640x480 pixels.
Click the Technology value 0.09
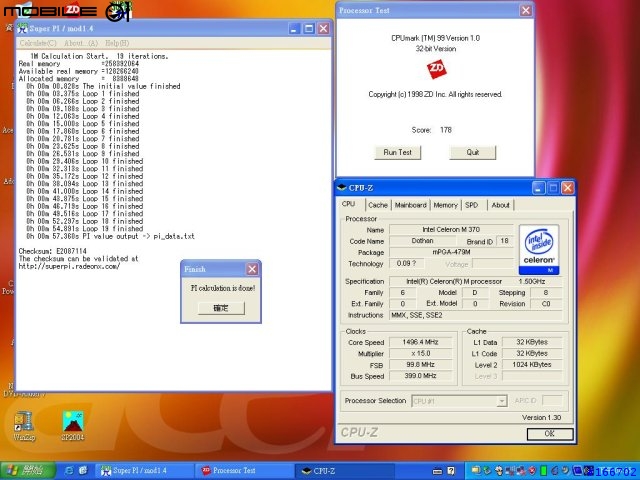tap(407, 263)
